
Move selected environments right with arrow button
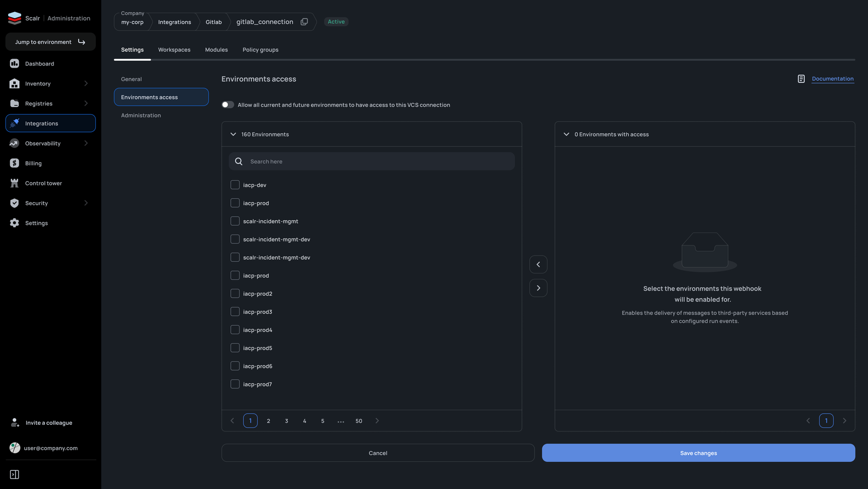(538, 288)
